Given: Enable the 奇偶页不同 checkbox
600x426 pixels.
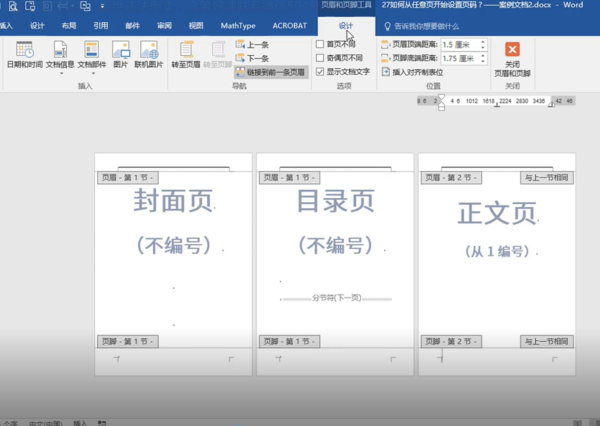Looking at the screenshot, I should (320, 58).
